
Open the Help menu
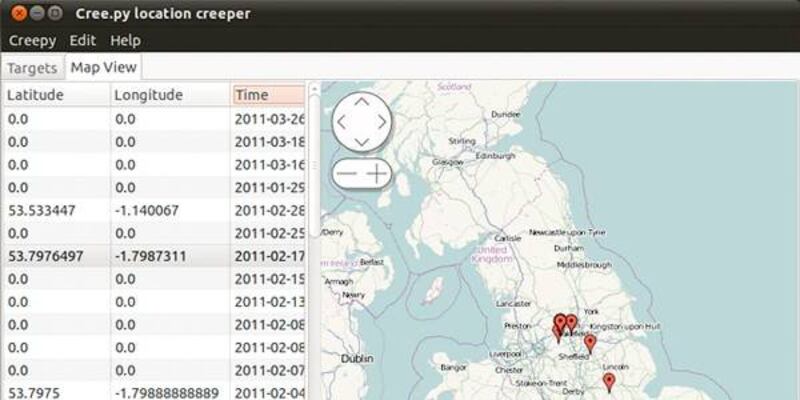click(x=126, y=40)
